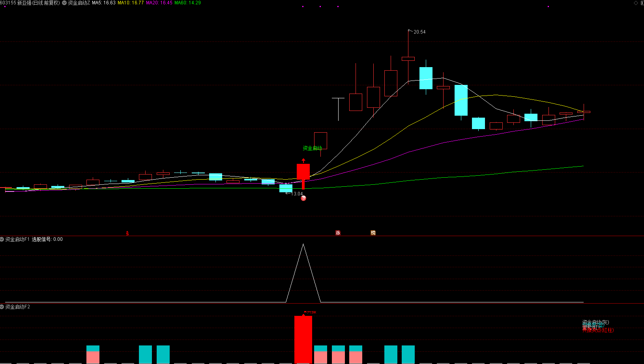Click the green 资金启动 signal label
The image size is (644, 364).
pyautogui.click(x=313, y=148)
